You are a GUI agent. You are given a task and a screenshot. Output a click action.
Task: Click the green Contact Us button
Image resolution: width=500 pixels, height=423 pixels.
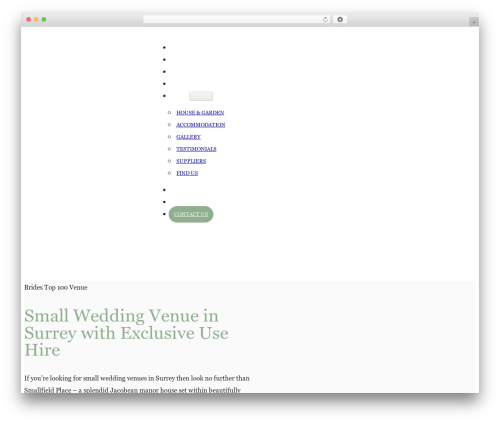191,214
